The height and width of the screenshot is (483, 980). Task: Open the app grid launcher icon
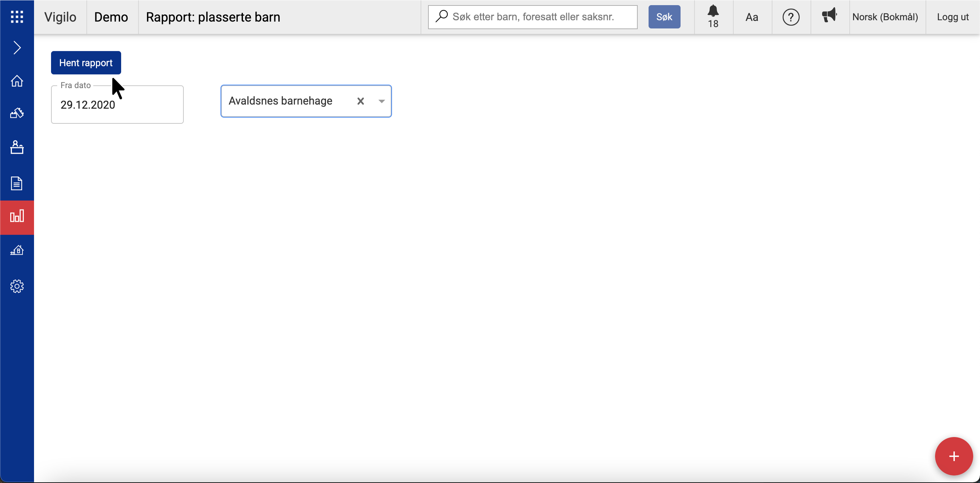click(17, 17)
